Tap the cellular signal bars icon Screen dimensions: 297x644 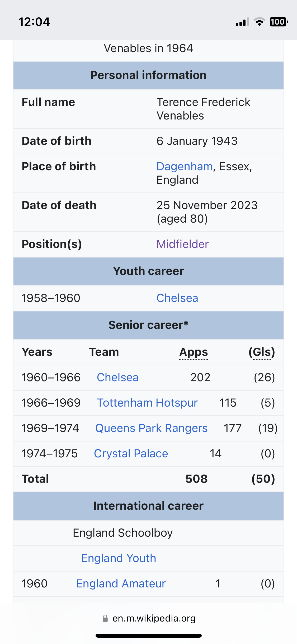pyautogui.click(x=242, y=22)
